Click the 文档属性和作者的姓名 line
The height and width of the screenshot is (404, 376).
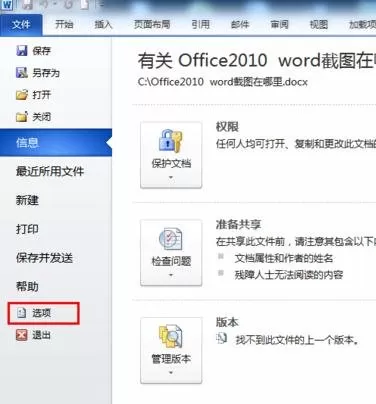[x=284, y=258]
